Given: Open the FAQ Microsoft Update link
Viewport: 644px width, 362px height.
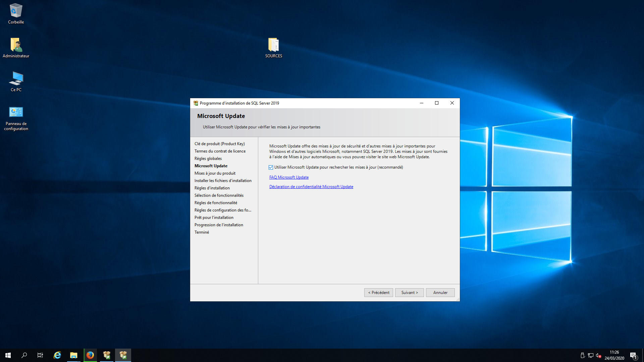Looking at the screenshot, I should pyautogui.click(x=289, y=177).
